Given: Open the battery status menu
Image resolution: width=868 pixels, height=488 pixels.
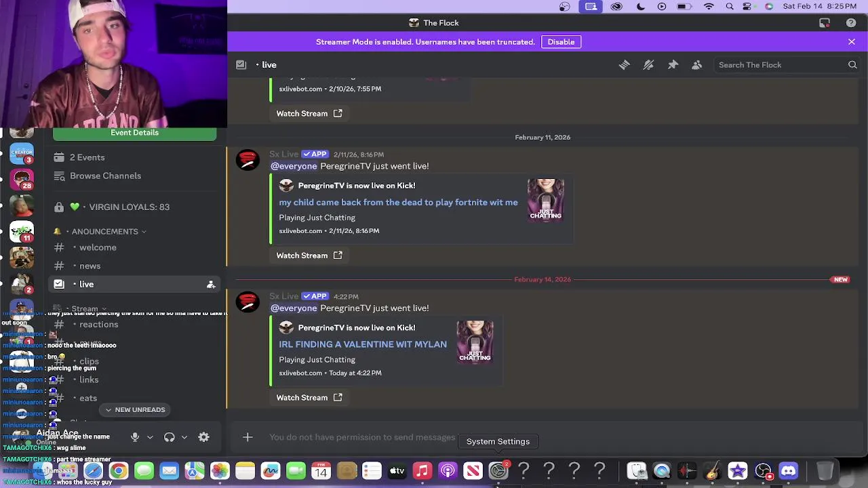Looking at the screenshot, I should [685, 7].
